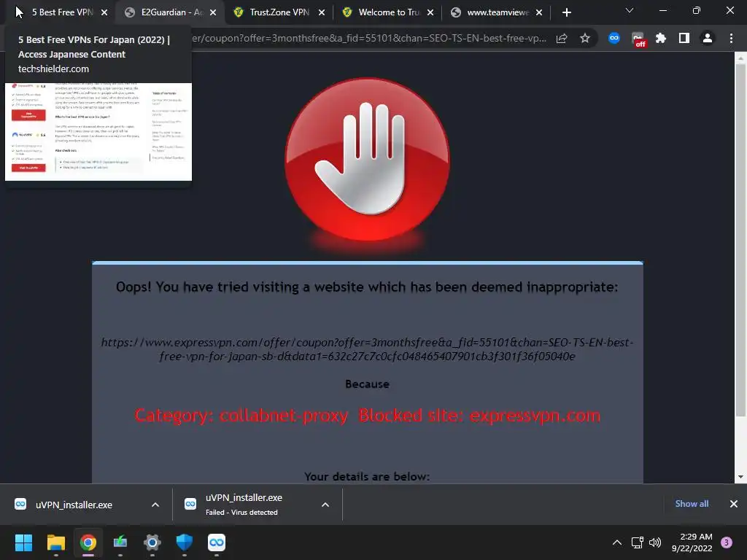Screen dimensions: 747x560
Task: Open the Extensions puzzle menu
Action: (x=661, y=38)
